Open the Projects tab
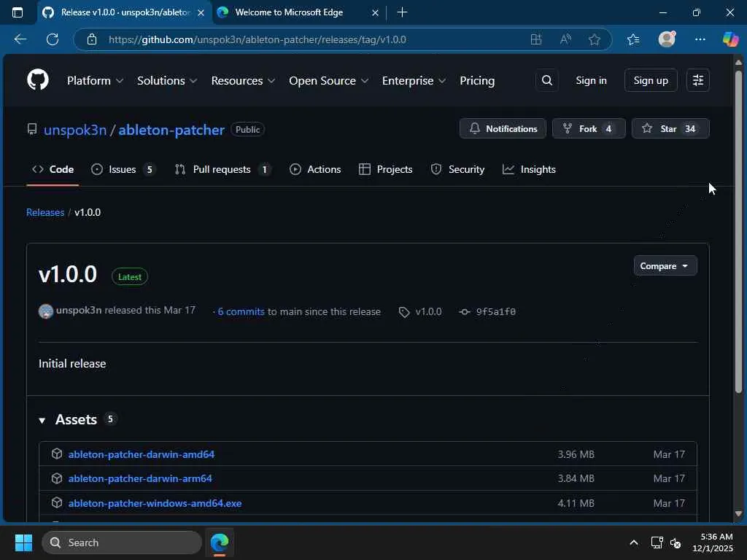 pos(386,169)
